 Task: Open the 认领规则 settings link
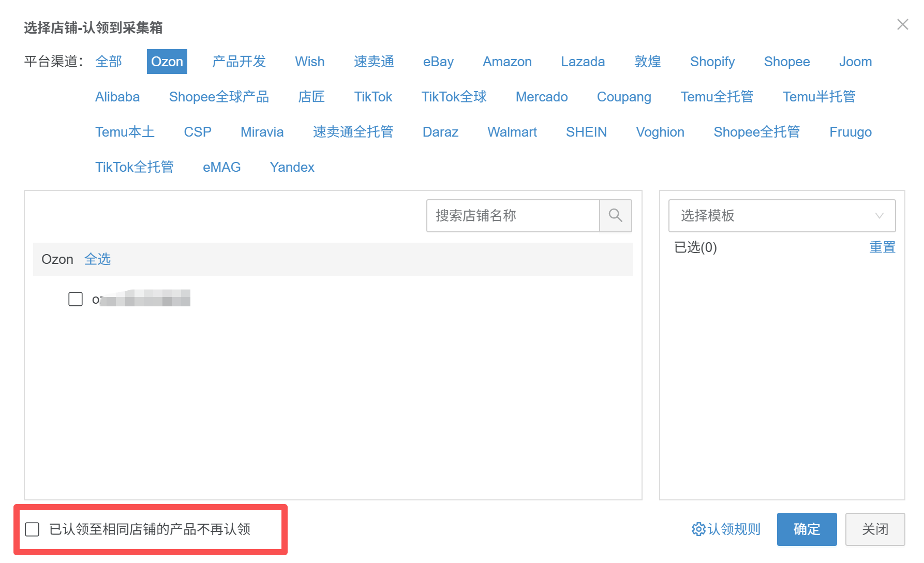pos(726,529)
